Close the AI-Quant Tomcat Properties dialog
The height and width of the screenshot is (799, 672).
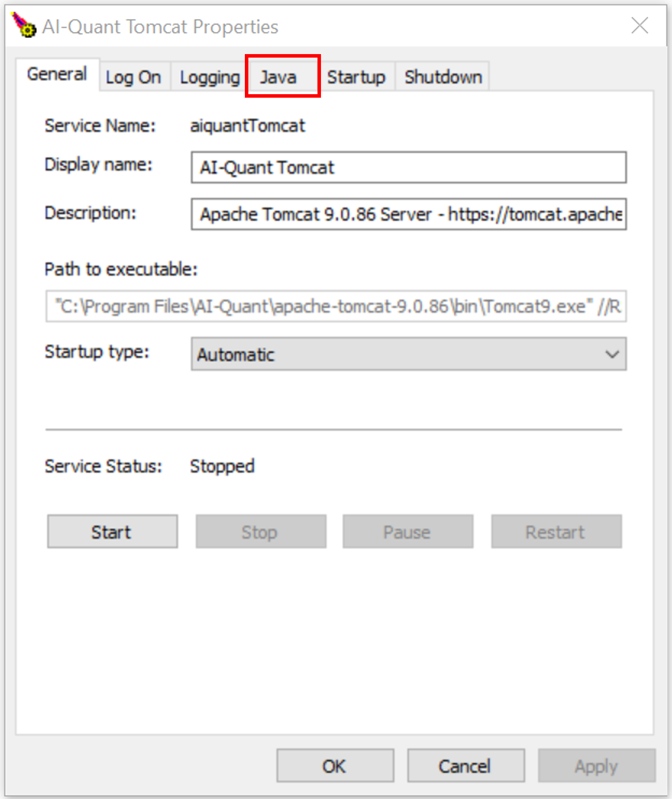coord(639,26)
